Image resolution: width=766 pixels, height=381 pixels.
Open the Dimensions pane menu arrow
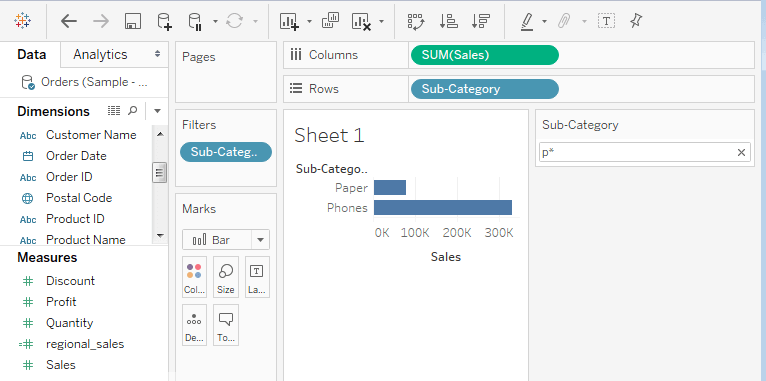pos(157,111)
